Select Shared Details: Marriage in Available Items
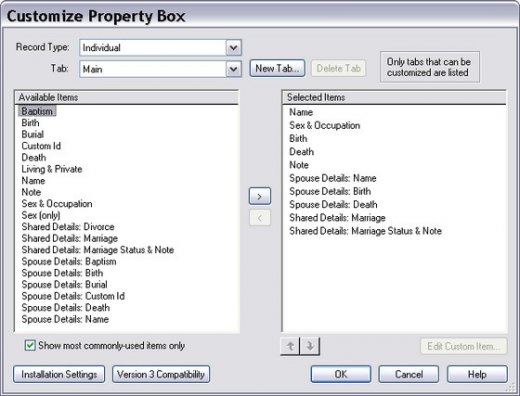Image resolution: width=520 pixels, height=396 pixels. tap(69, 238)
